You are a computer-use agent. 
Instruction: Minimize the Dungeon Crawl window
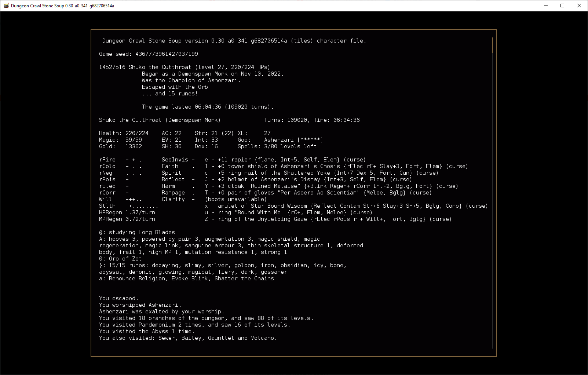coord(546,6)
